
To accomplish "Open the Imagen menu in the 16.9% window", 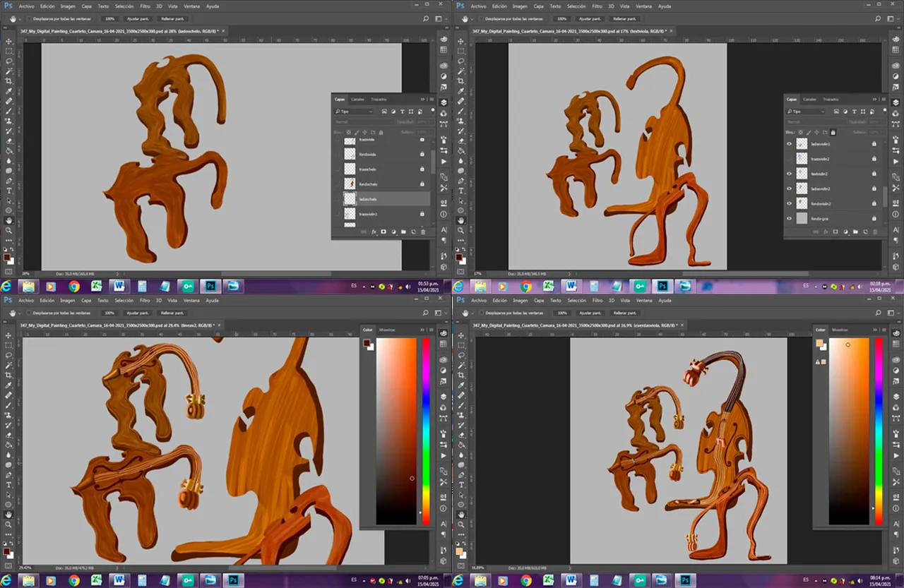I will (519, 300).
